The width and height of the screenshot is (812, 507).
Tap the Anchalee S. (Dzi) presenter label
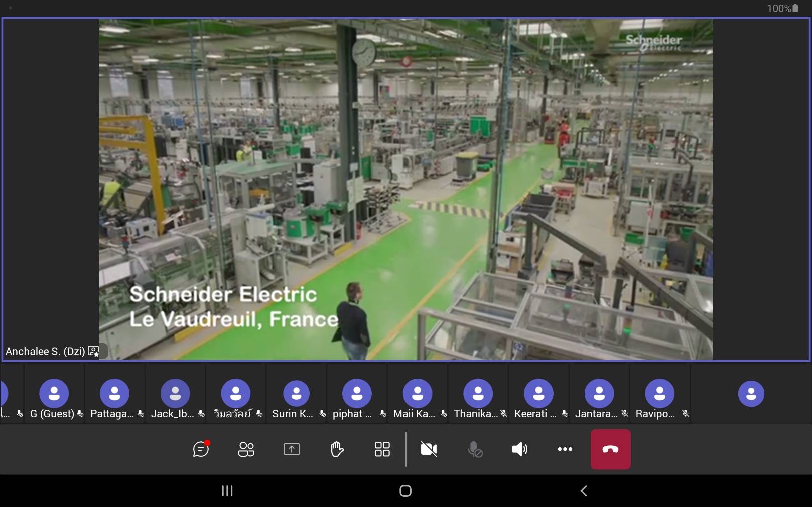pyautogui.click(x=45, y=351)
